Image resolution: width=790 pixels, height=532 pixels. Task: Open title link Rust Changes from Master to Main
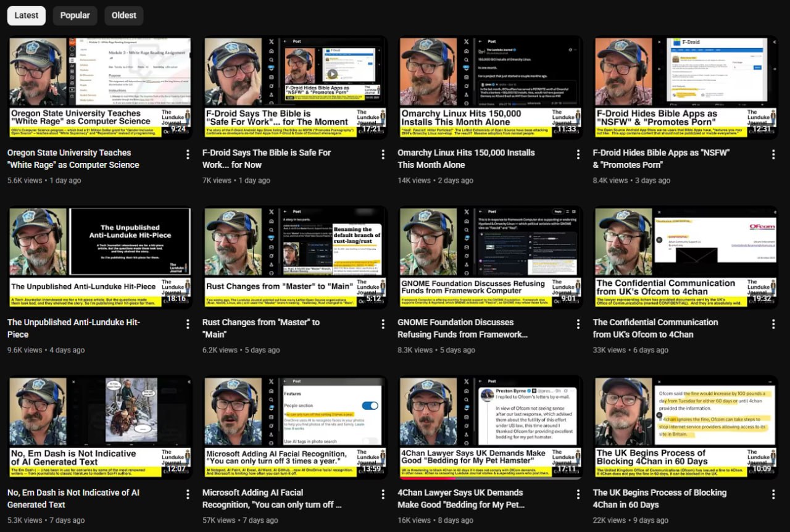click(261, 328)
